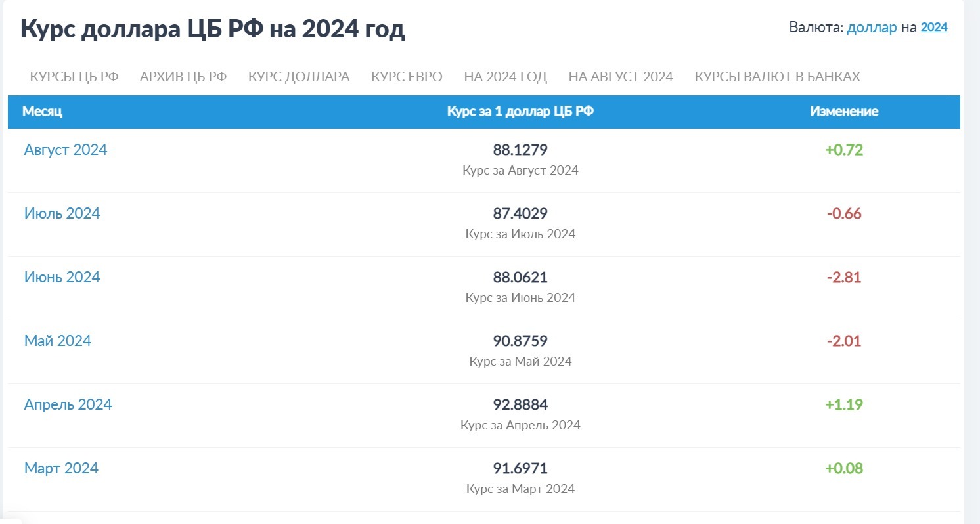This screenshot has height=524, width=980.
Task: Select the rate value 88.0621
Action: coord(520,278)
